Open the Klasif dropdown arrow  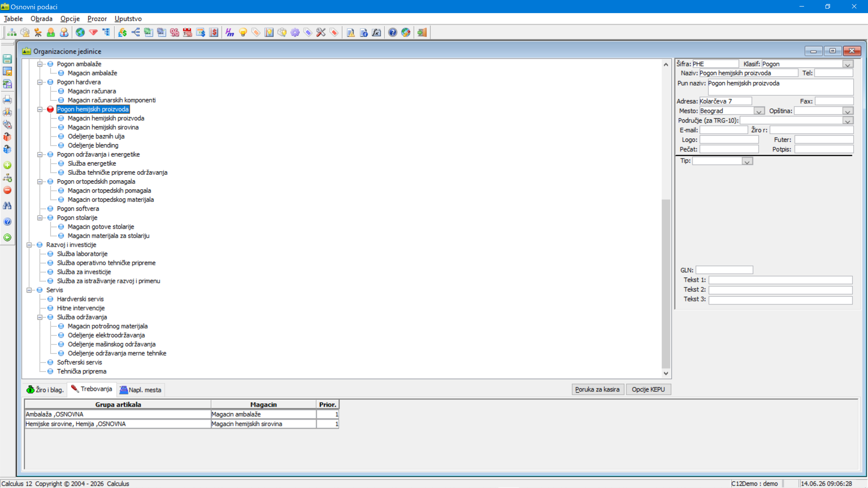pos(848,64)
